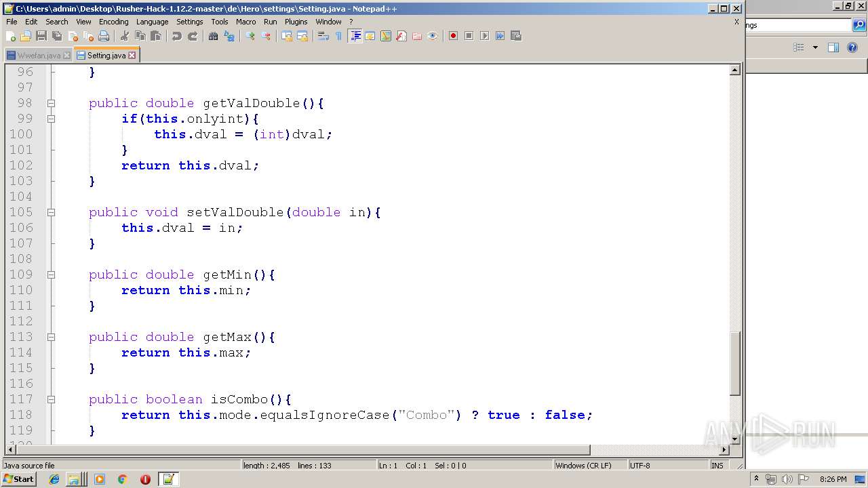The height and width of the screenshot is (488, 868).
Task: Create a new file from toolbar
Action: [11, 36]
